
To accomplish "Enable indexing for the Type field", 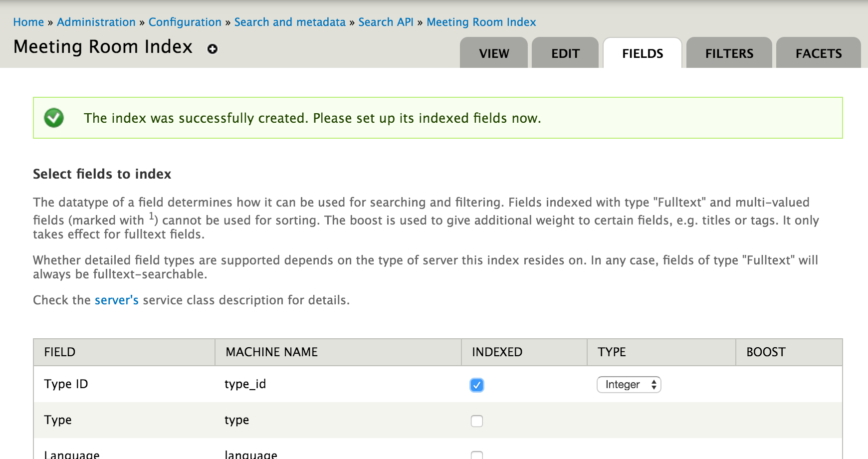I will pos(477,421).
